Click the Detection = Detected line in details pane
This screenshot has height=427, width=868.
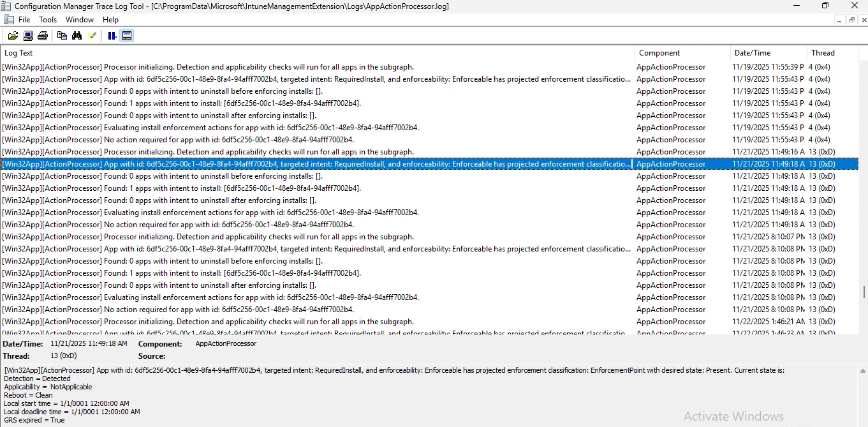38,378
